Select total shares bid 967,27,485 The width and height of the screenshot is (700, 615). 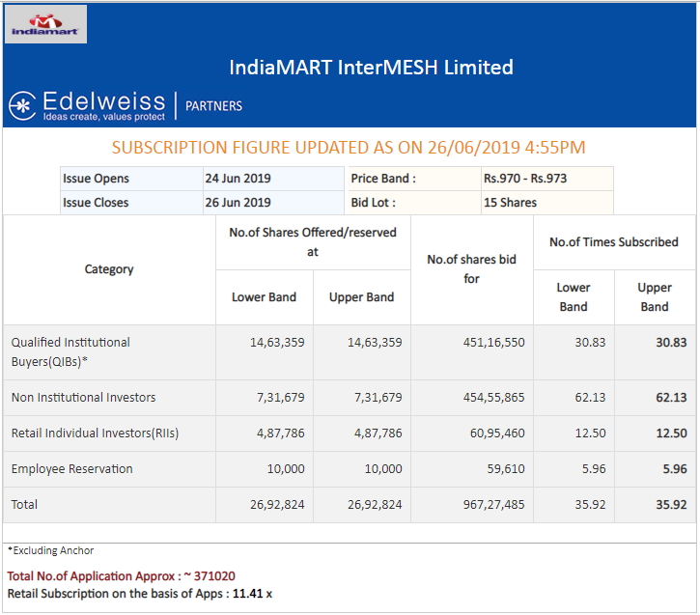493,504
